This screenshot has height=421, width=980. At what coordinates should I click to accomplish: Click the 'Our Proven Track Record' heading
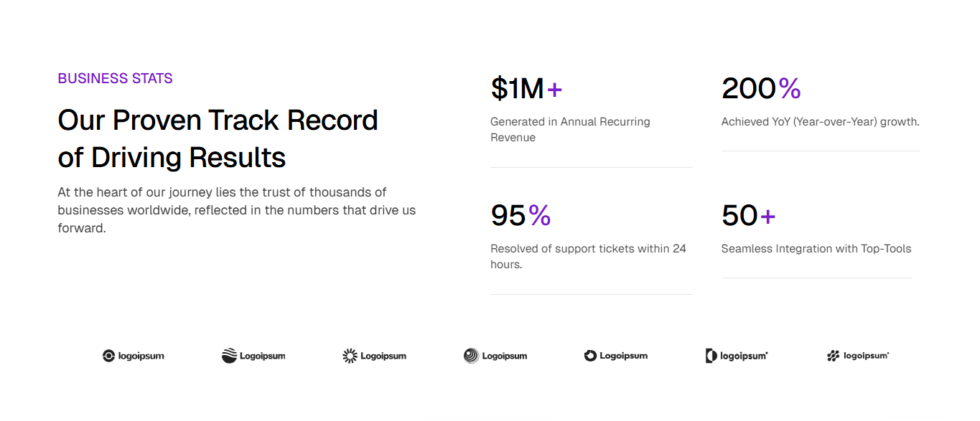tap(218, 120)
